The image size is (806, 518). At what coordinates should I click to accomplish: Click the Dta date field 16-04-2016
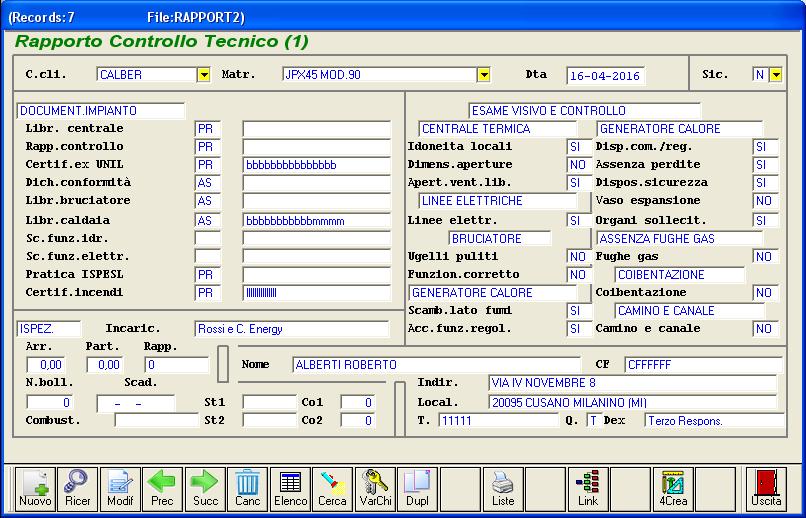click(x=606, y=76)
